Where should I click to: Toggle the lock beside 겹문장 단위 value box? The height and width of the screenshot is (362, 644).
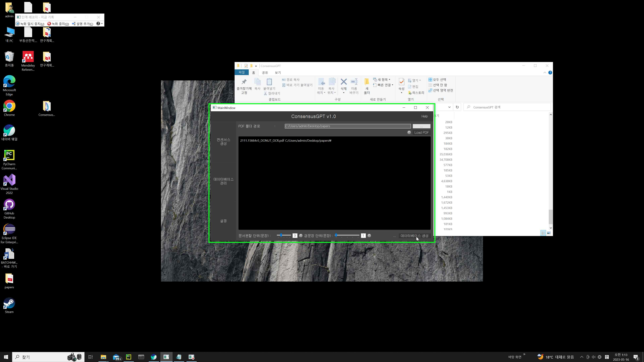(x=369, y=235)
